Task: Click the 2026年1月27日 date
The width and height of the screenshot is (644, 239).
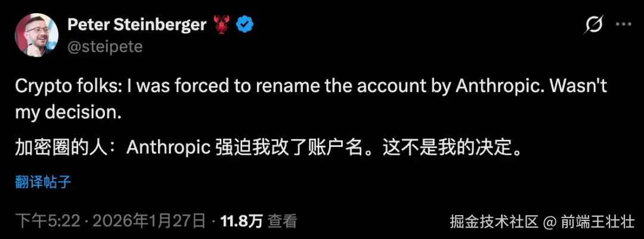Action: (x=150, y=222)
